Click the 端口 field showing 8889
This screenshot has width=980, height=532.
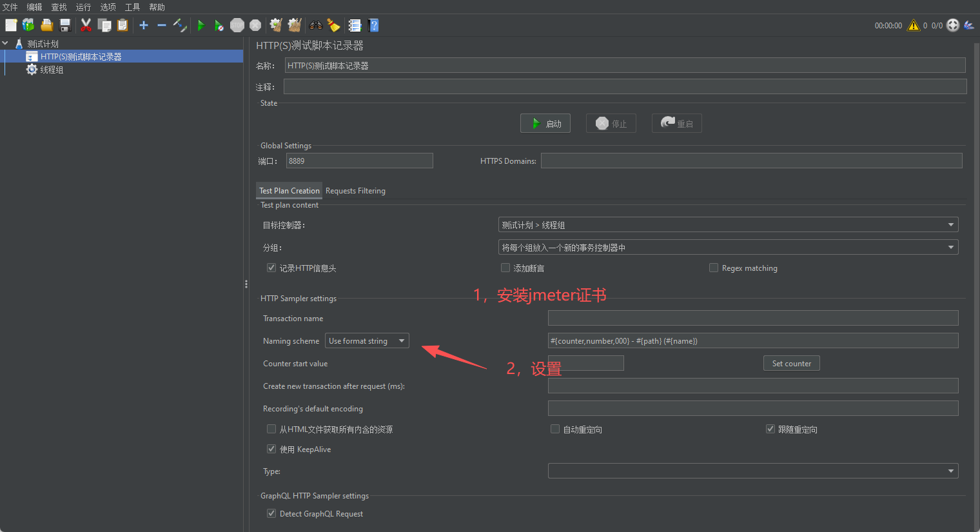click(360, 161)
